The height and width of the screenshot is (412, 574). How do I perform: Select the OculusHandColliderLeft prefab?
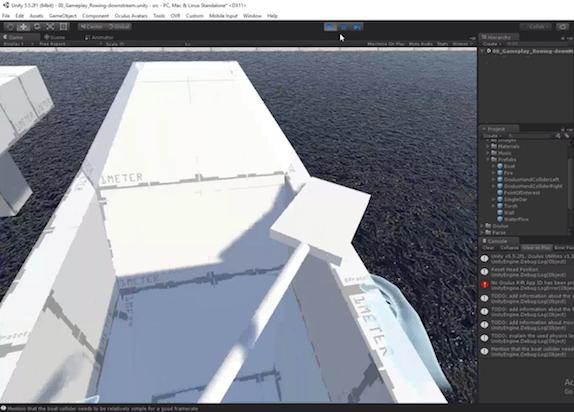[529, 179]
